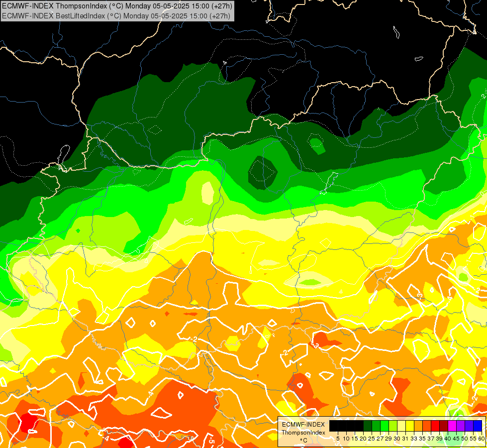Click the dark green 20–25 legend swatch

pos(368,426)
